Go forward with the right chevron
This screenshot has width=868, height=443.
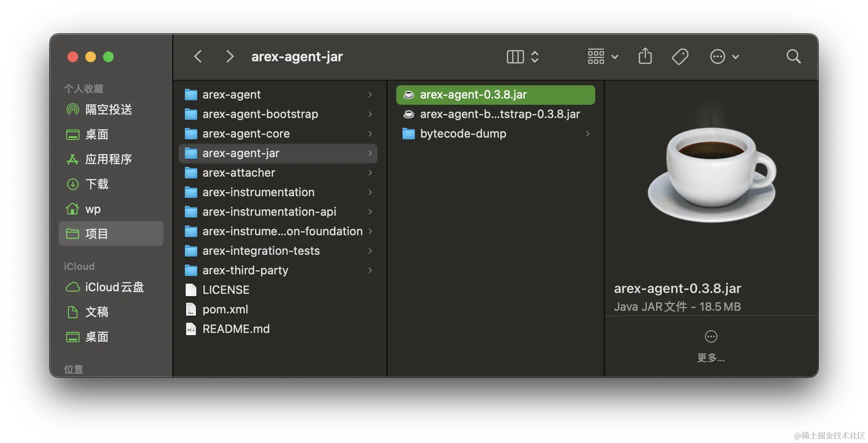click(229, 57)
